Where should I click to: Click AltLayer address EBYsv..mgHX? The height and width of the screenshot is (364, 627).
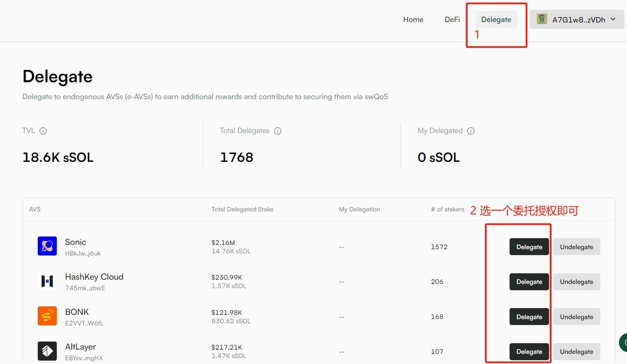pyautogui.click(x=84, y=358)
